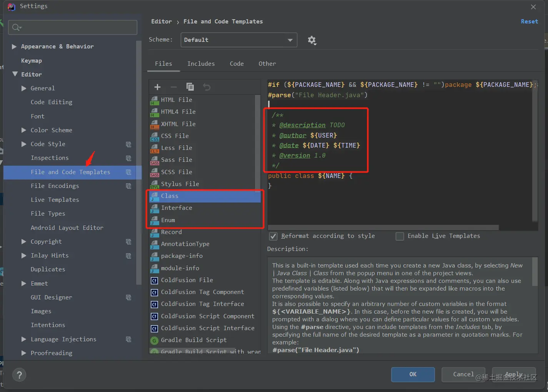
Task: Expand the Proofreading node
Action: pyautogui.click(x=24, y=353)
